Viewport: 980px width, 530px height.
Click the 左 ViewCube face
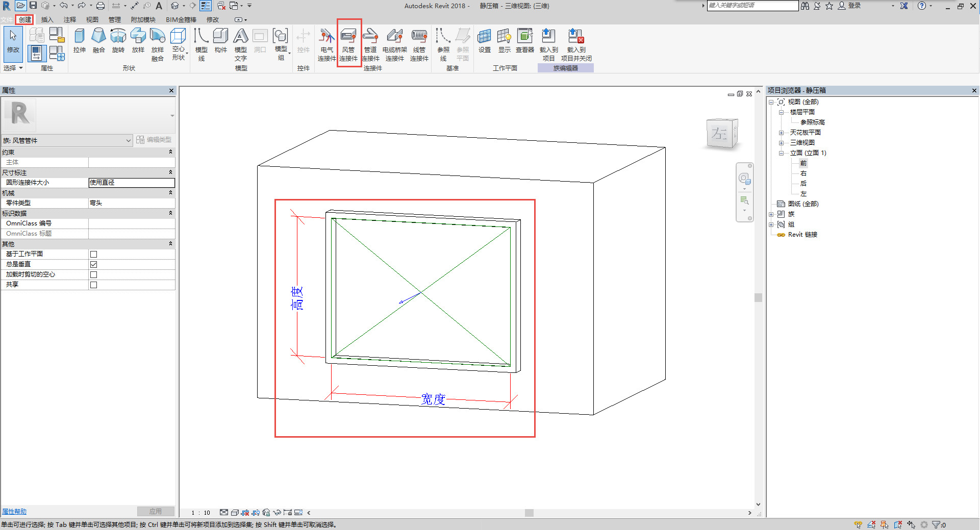(719, 134)
